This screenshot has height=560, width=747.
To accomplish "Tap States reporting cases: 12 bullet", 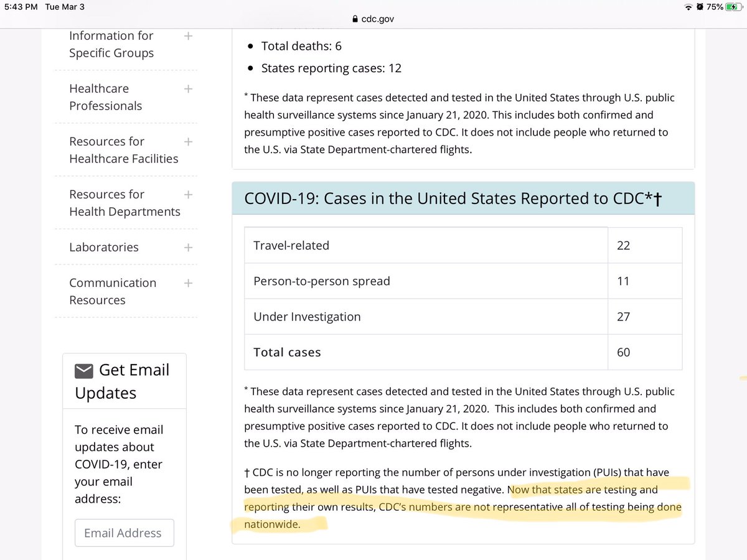I will click(331, 68).
